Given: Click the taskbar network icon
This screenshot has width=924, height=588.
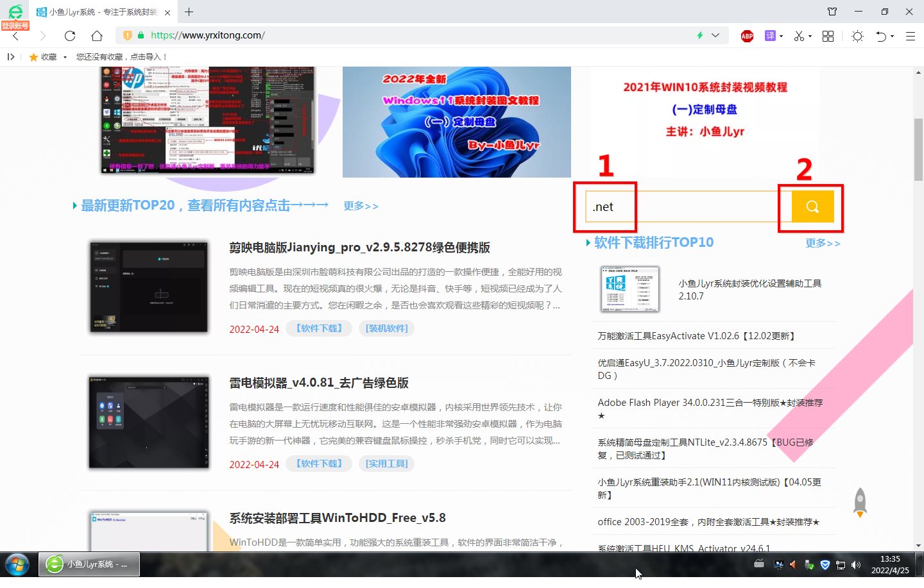Looking at the screenshot, I should tap(840, 565).
